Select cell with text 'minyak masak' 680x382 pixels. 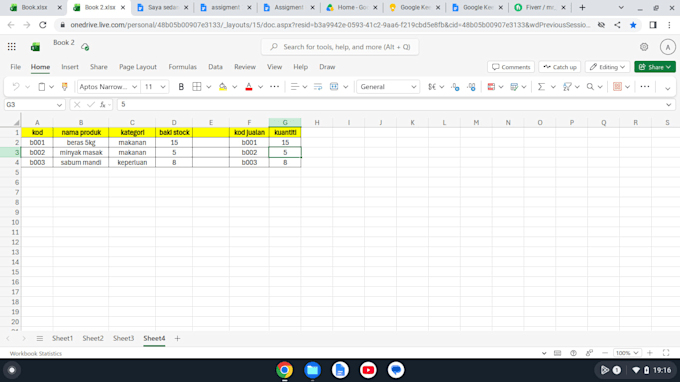[x=81, y=152]
